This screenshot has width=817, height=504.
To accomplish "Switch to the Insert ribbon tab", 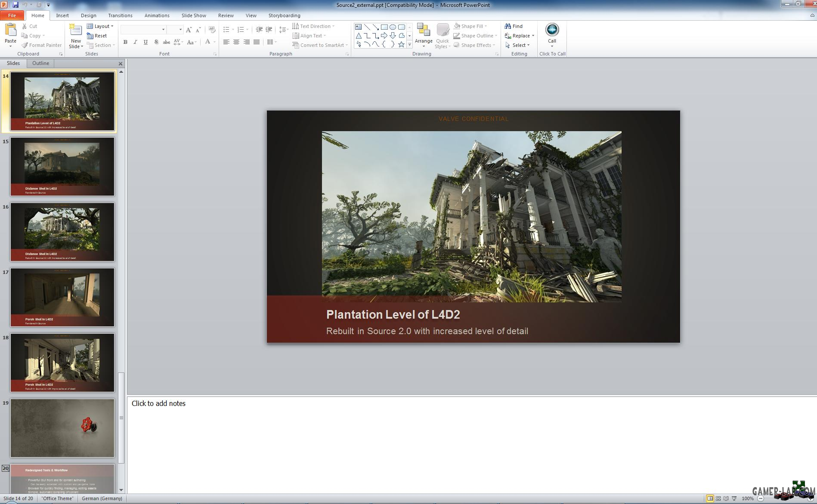I will tap(62, 15).
